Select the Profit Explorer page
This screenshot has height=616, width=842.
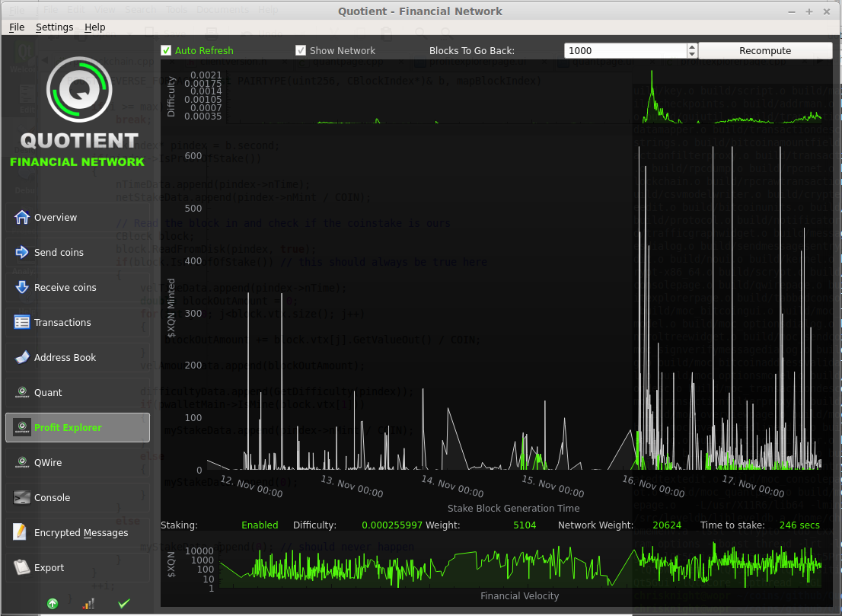click(x=78, y=427)
